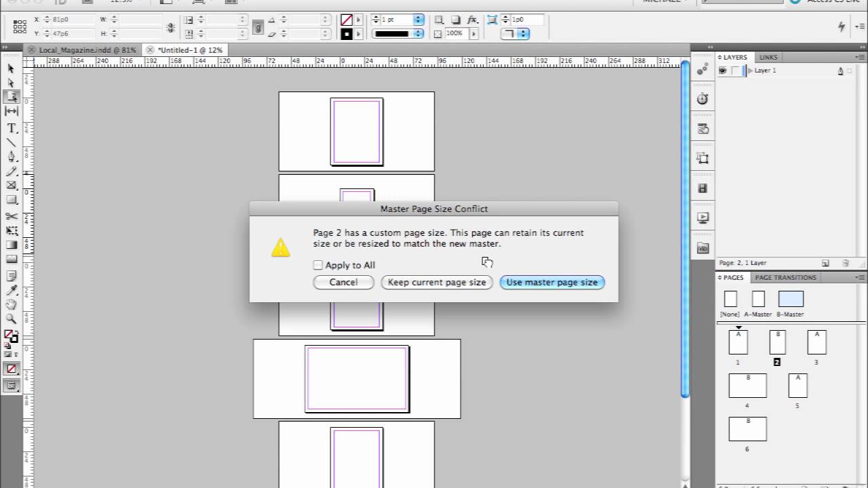Image resolution: width=868 pixels, height=488 pixels.
Task: Select the Gap tool
Action: [x=11, y=111]
